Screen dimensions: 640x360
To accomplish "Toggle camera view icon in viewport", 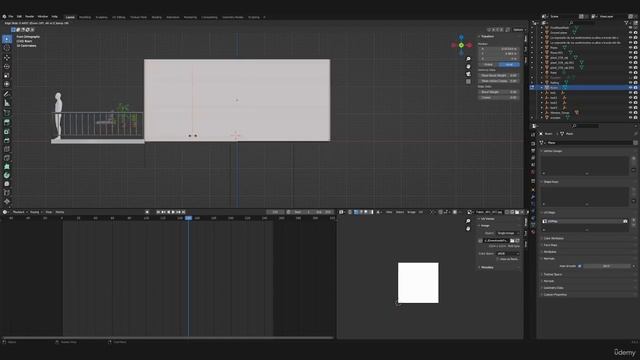I will pos(468,74).
